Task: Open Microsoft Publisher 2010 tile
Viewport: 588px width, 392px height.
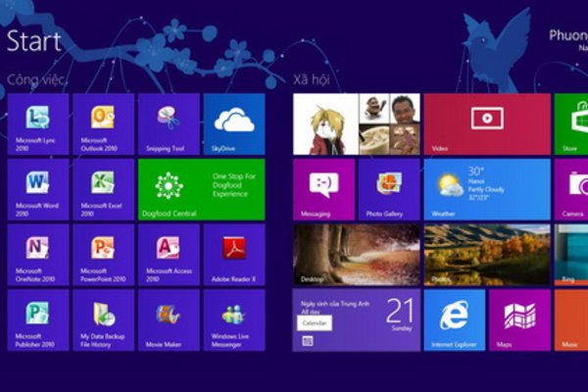Action: click(38, 320)
